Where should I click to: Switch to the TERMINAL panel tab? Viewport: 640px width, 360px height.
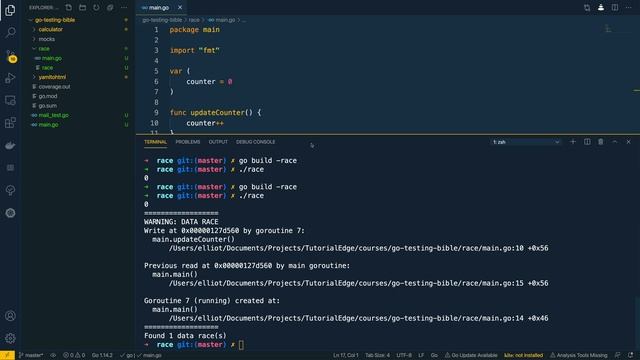pos(155,142)
